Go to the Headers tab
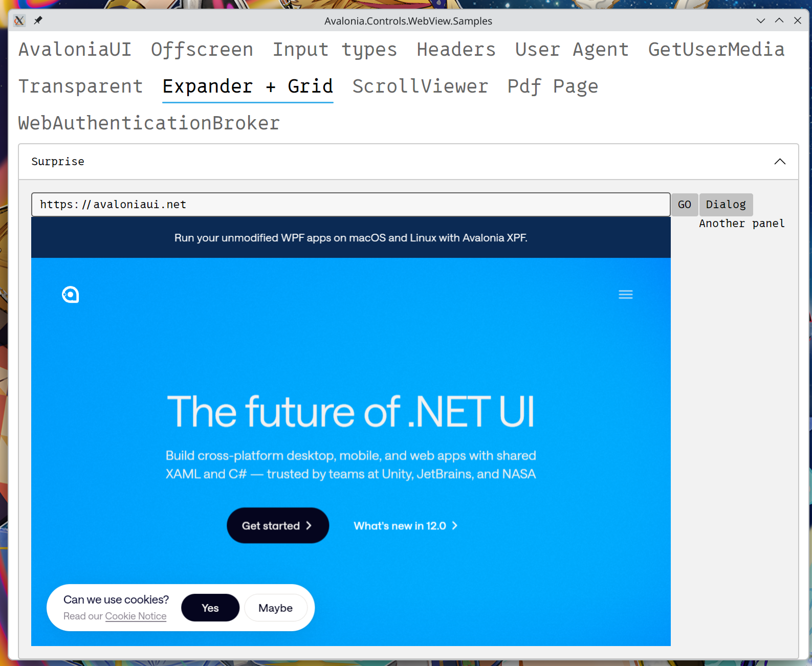Viewport: 812px width, 666px height. pyautogui.click(x=456, y=50)
